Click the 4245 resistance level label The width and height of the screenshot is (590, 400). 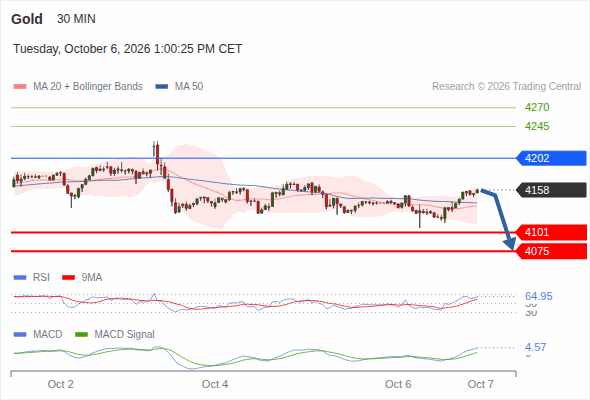pyautogui.click(x=537, y=126)
